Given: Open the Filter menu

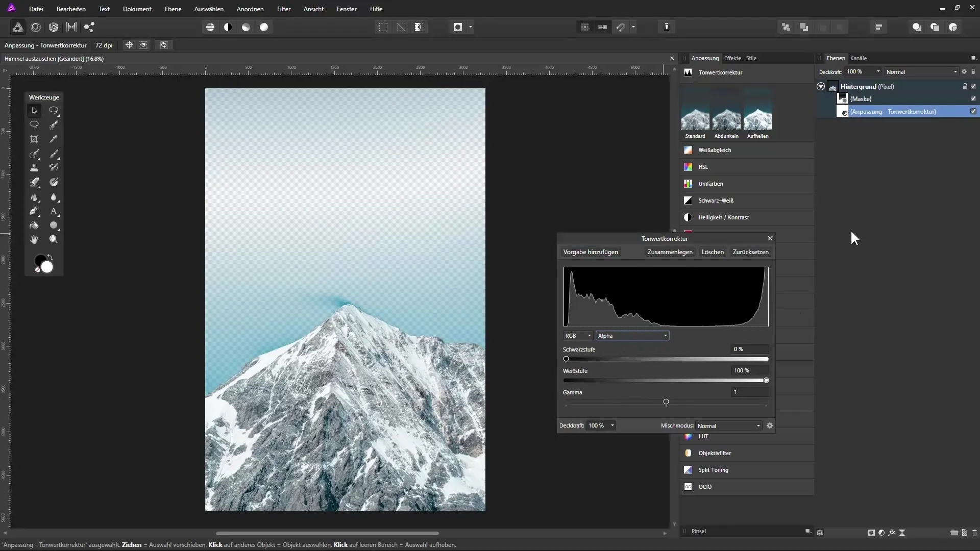Looking at the screenshot, I should [x=284, y=9].
